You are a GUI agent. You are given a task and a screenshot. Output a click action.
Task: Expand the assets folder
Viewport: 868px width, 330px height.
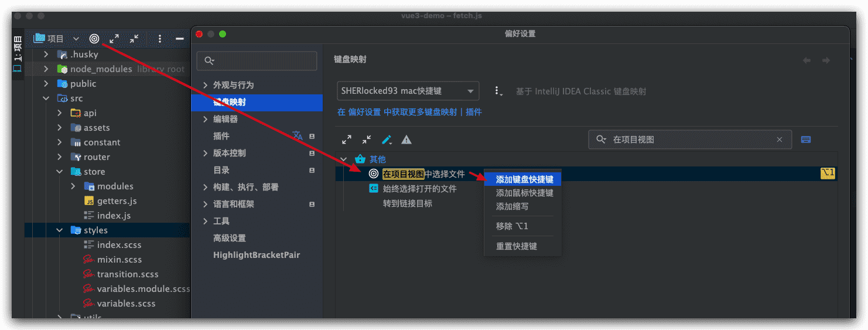[x=60, y=128]
